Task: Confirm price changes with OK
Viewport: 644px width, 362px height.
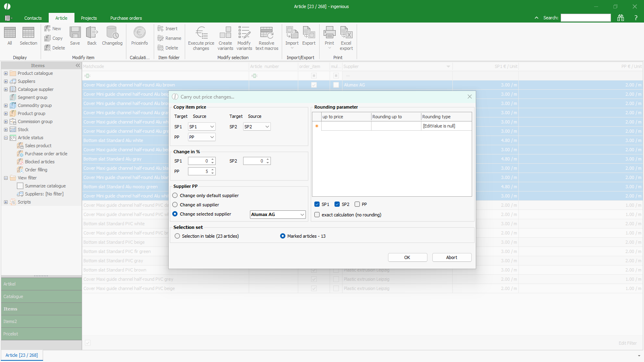Action: tap(407, 257)
